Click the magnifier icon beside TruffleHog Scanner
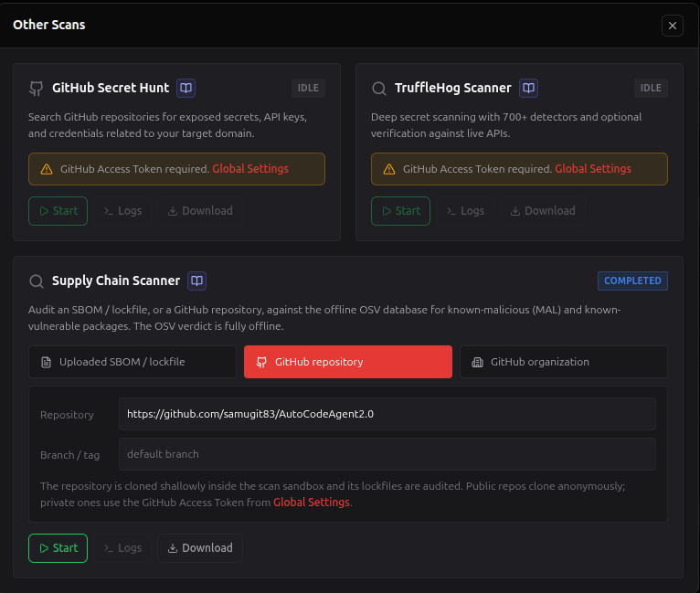Viewport: 700px width, 593px height. click(x=379, y=89)
